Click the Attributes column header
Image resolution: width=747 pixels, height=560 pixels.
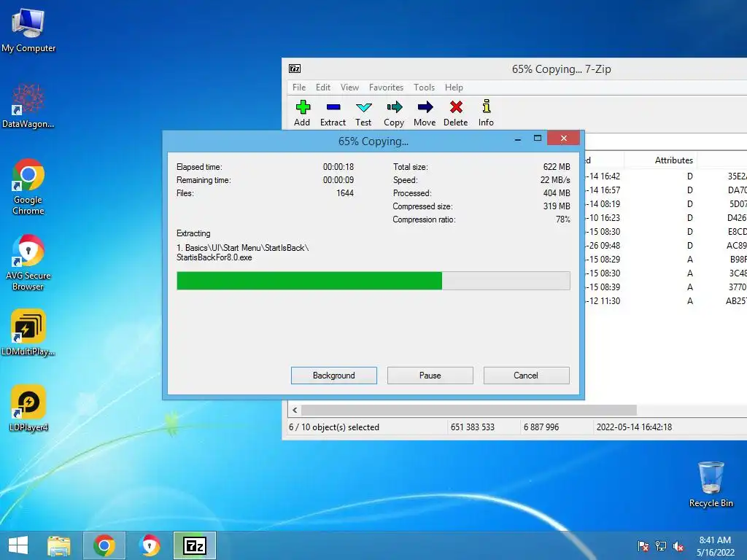pyautogui.click(x=673, y=160)
